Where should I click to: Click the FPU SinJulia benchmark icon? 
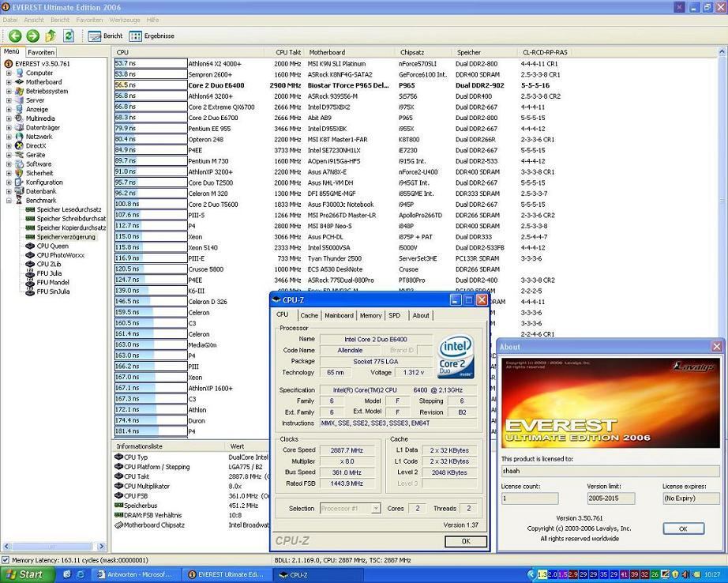(30, 291)
